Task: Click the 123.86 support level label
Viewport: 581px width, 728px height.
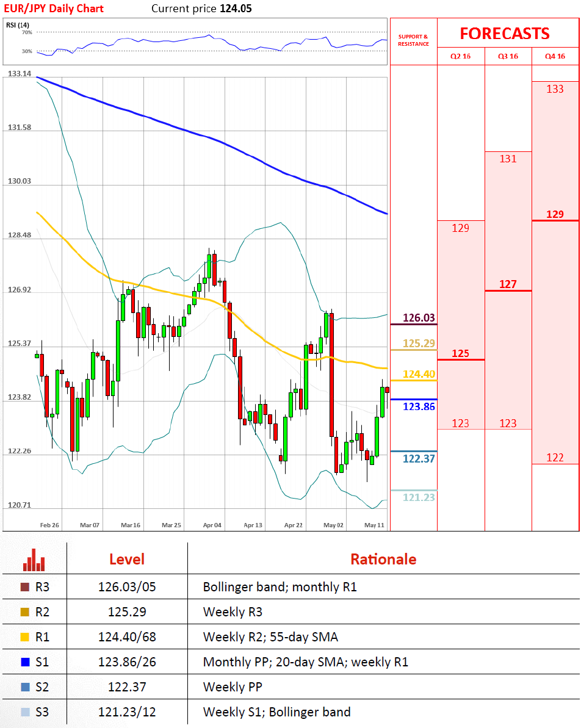Action: (x=419, y=406)
